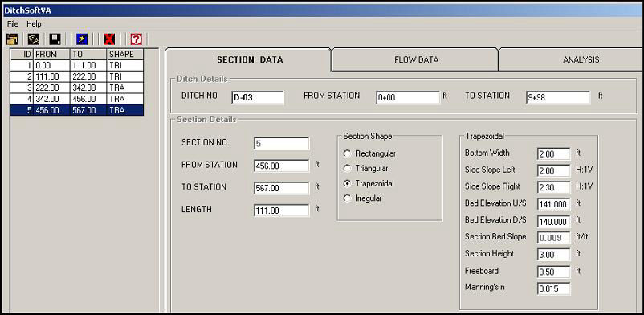Select the Triangular section shape
The height and width of the screenshot is (315, 644).
pos(366,168)
